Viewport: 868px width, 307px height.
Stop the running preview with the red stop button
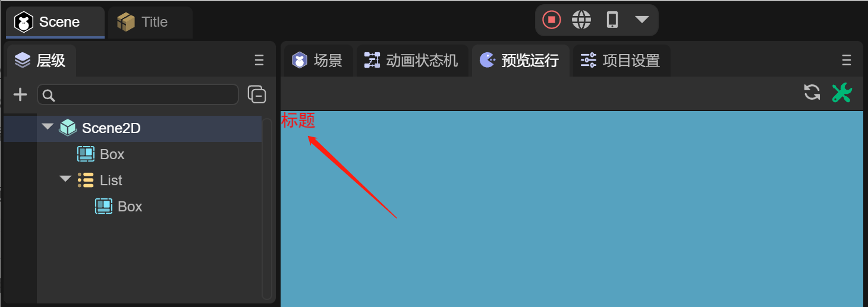tap(552, 20)
